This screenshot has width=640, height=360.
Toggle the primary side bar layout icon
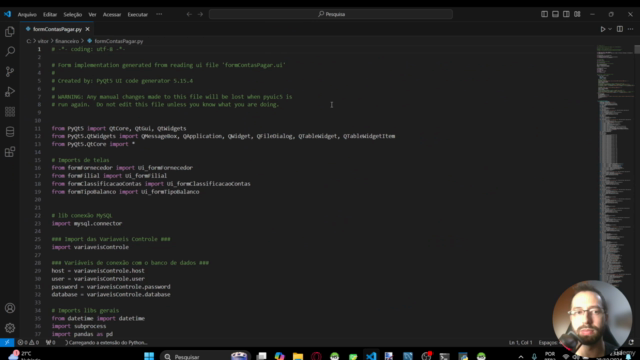click(x=544, y=14)
